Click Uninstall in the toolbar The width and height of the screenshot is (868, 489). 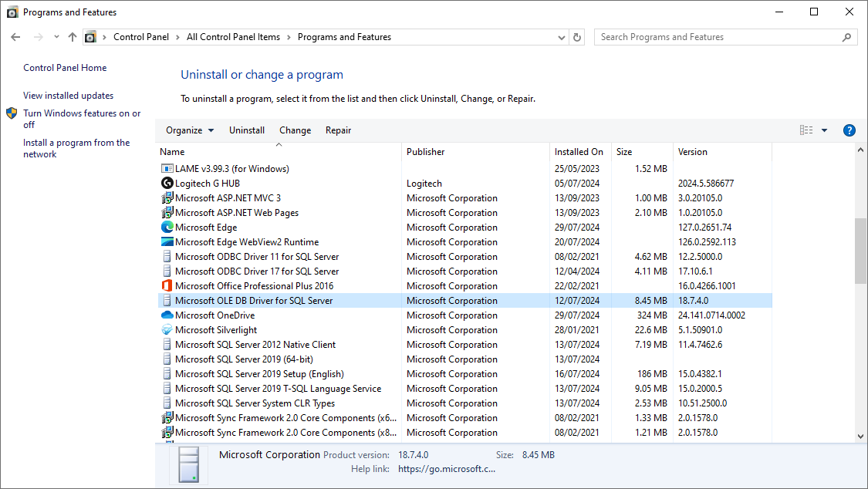[247, 130]
